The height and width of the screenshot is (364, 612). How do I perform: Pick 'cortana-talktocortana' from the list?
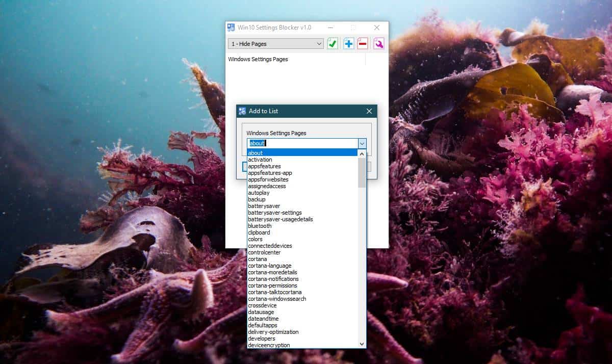(x=302, y=292)
